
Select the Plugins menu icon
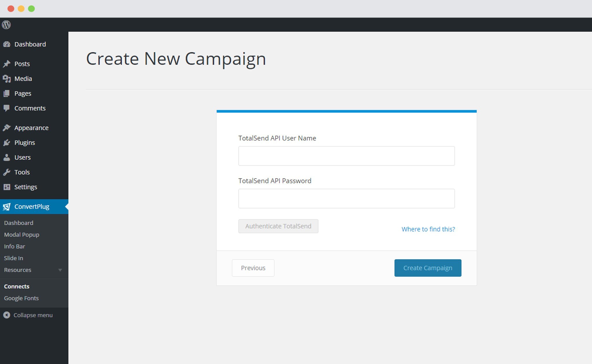(7, 143)
